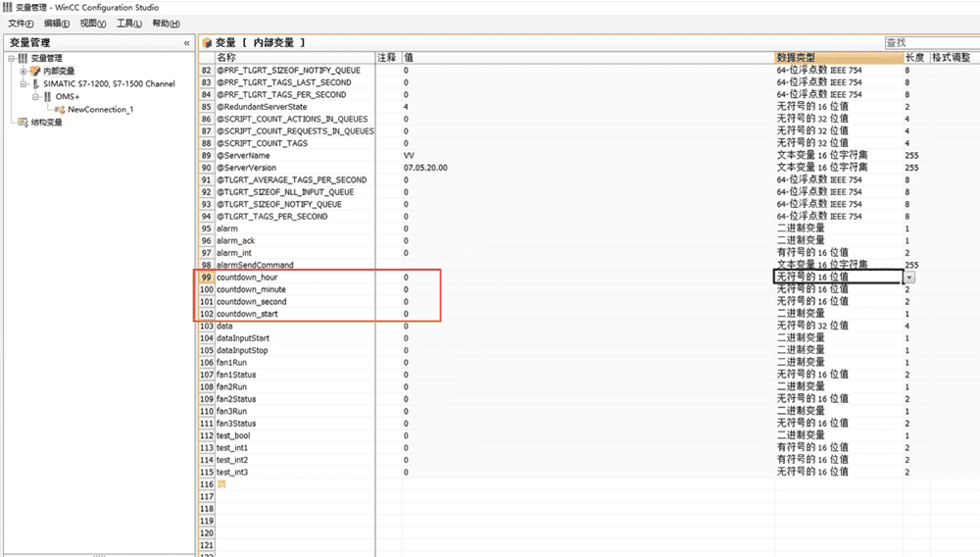Click the 结构变量 structure tag icon

[x=23, y=123]
